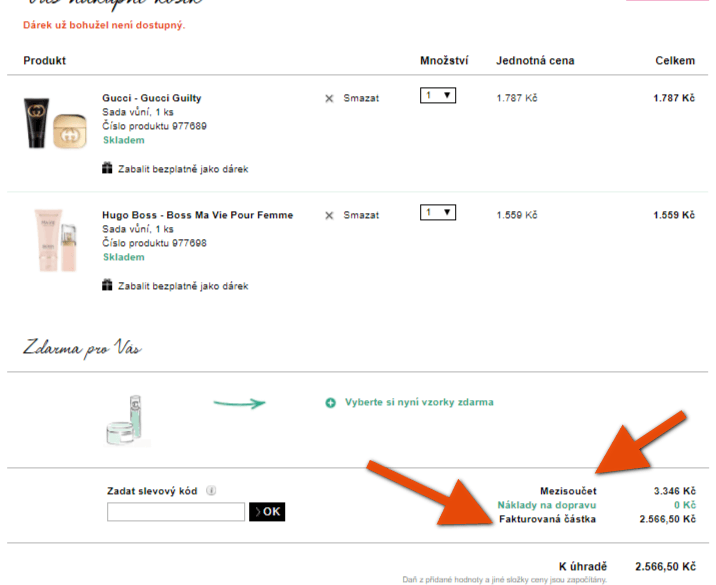Screen dimensions: 716x585
Task: Open Gucci Guilty product thumbnail
Action: pyautogui.click(x=55, y=123)
